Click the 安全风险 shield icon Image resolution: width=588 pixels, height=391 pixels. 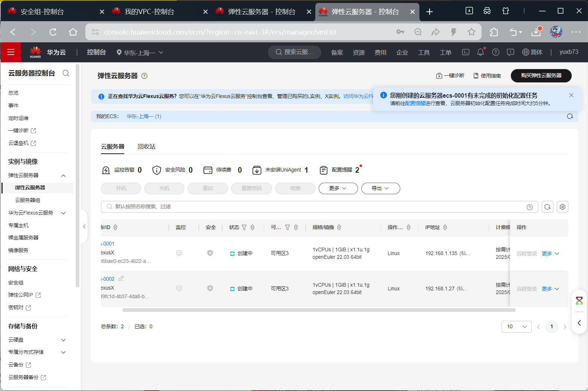(157, 170)
